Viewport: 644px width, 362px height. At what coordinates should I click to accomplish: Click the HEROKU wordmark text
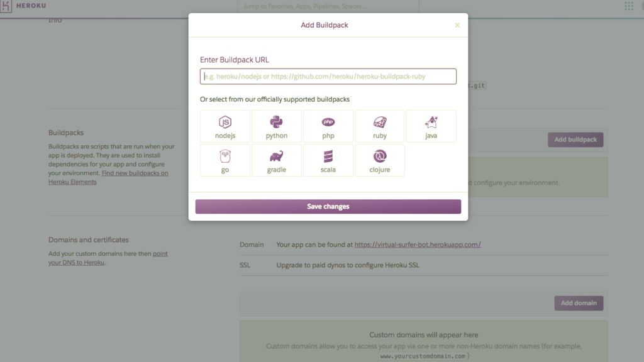coord(31,6)
